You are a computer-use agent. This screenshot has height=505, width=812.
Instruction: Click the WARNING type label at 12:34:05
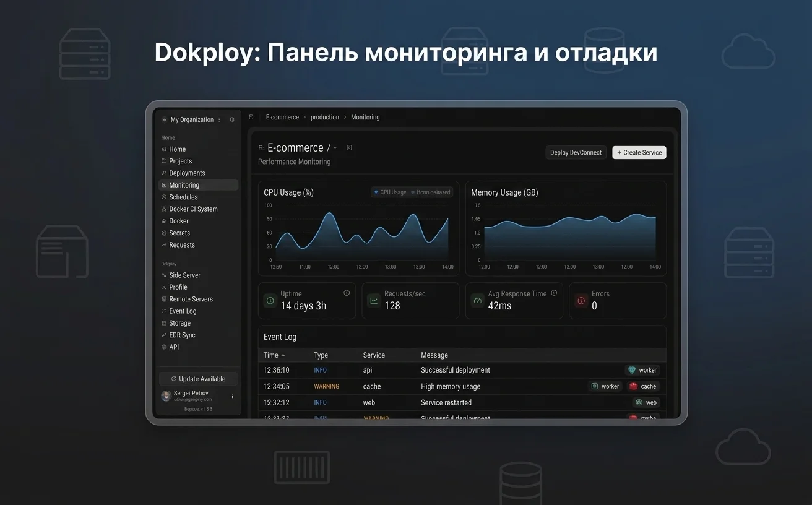coord(326,386)
